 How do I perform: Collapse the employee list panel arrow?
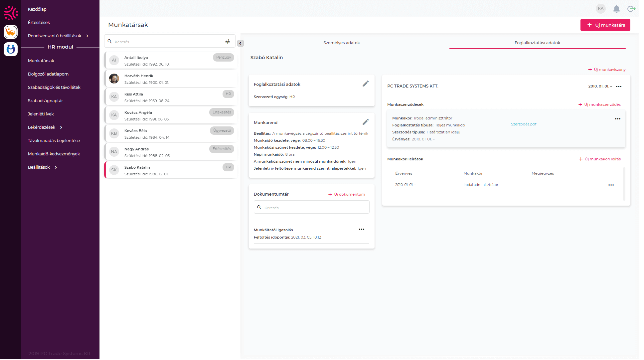pyautogui.click(x=241, y=43)
